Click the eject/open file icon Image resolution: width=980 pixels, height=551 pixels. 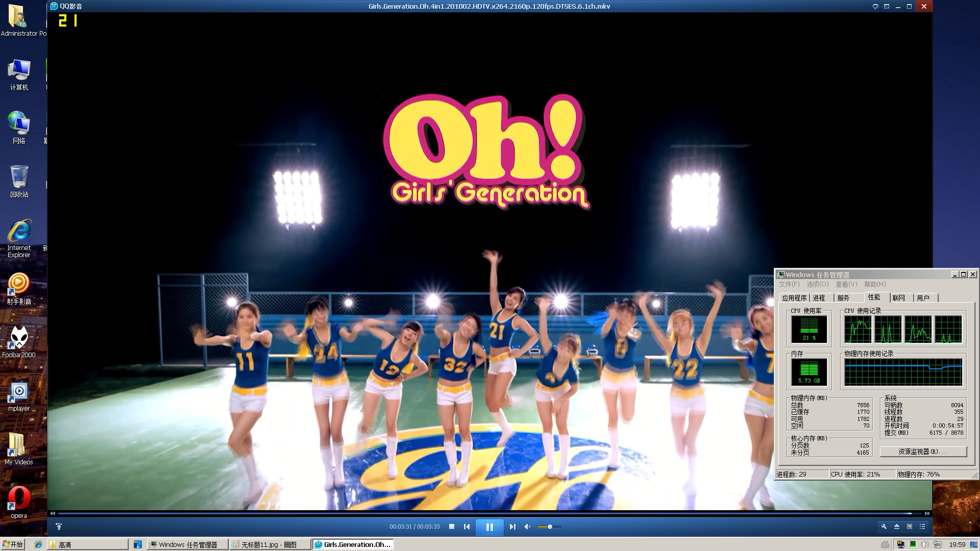897,527
